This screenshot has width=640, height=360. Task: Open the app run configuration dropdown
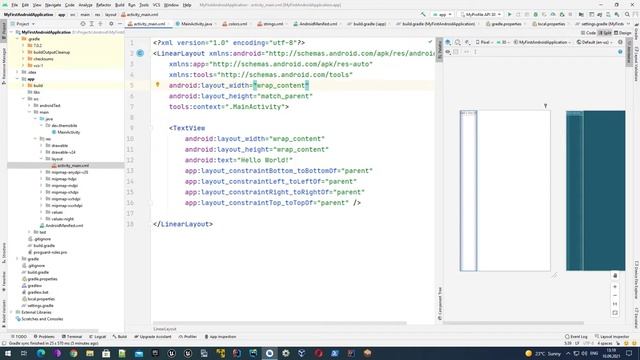(x=442, y=14)
